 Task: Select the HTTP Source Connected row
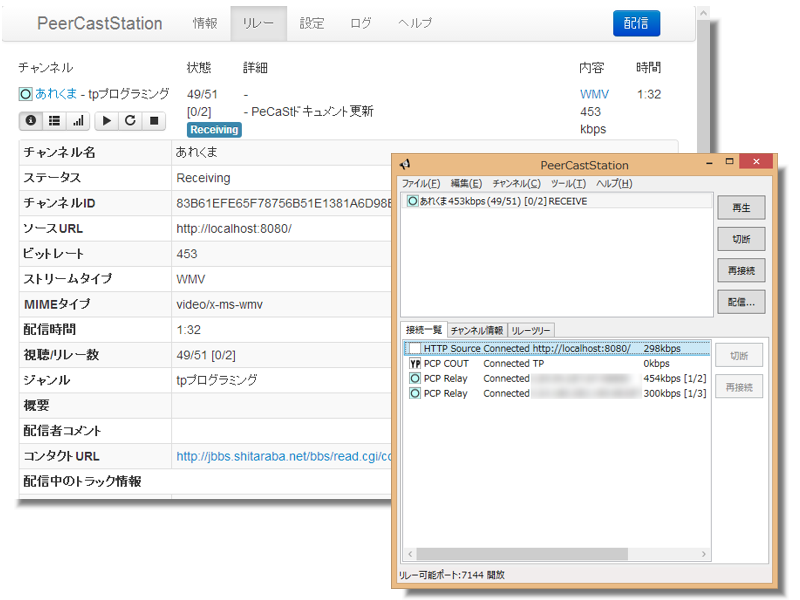[x=557, y=348]
